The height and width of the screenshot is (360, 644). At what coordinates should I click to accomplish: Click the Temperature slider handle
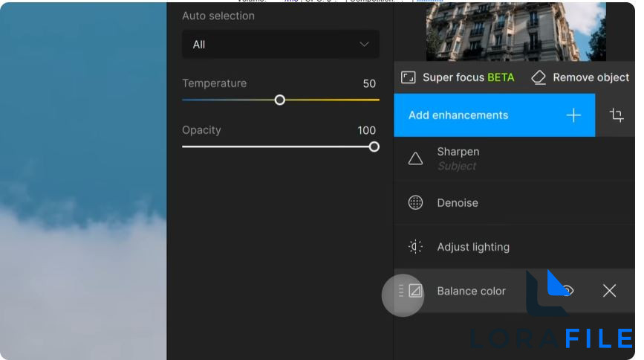[x=280, y=100]
